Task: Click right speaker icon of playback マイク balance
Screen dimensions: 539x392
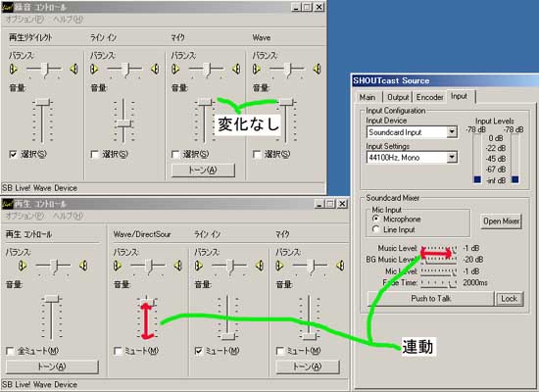Action: [x=340, y=266]
